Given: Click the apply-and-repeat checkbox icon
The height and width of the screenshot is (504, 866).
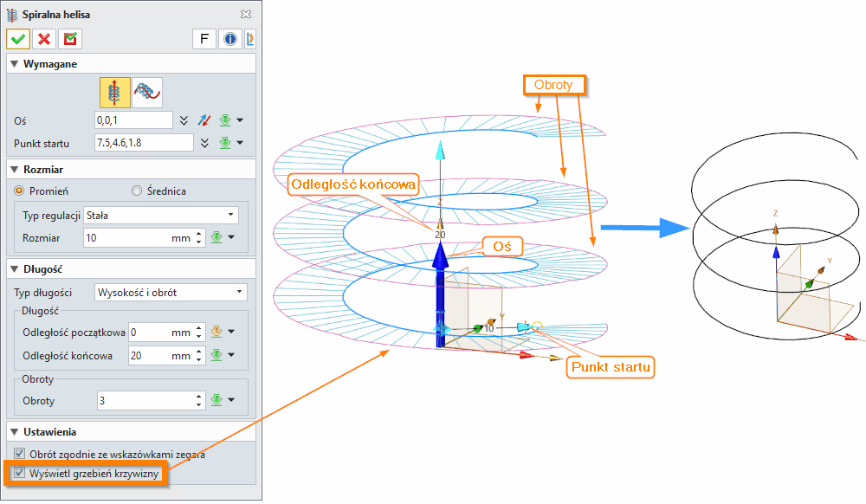Looking at the screenshot, I should point(70,39).
